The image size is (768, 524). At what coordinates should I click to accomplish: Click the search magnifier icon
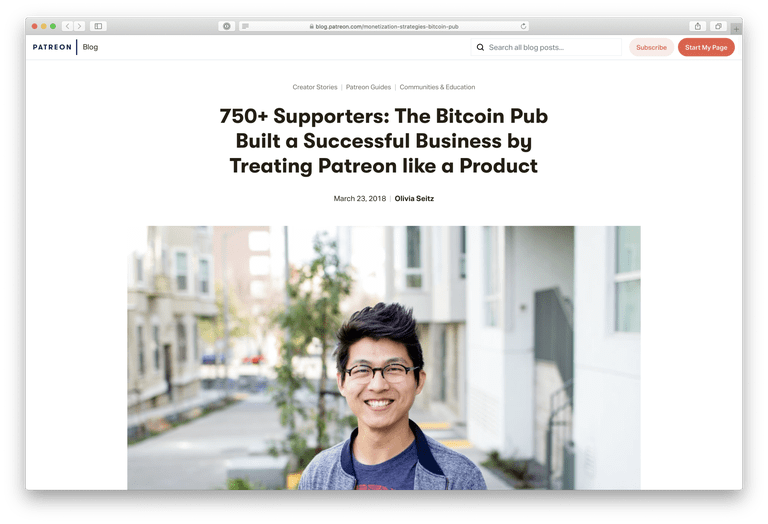coord(480,48)
